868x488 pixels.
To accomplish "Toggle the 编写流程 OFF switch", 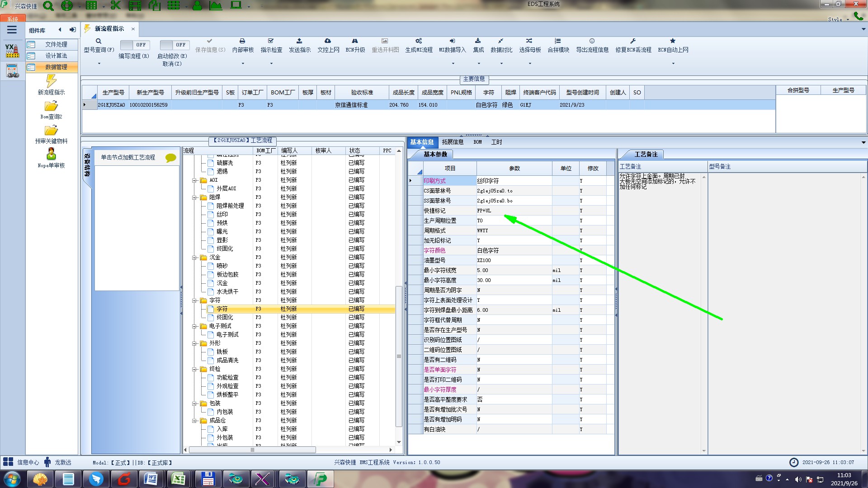I will (134, 45).
